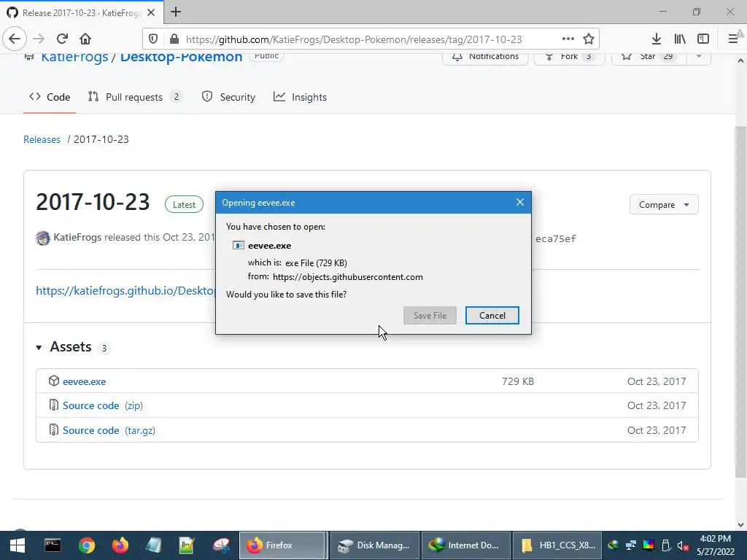The height and width of the screenshot is (560, 747).
Task: Open the Insights tab
Action: (x=300, y=97)
